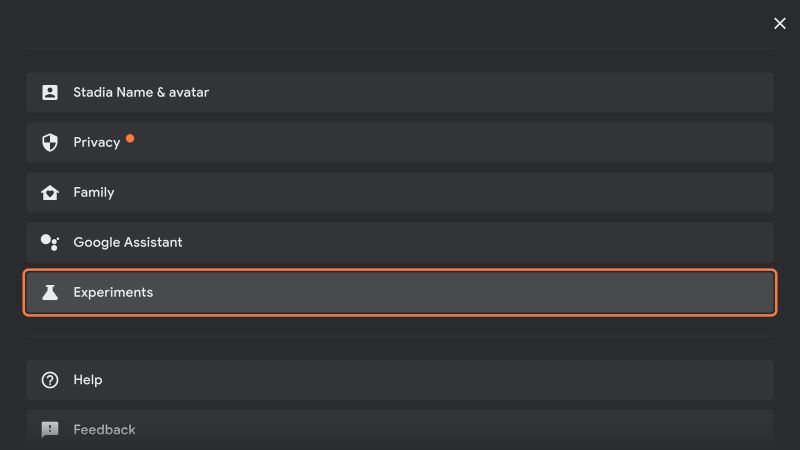Open Google Assistant settings
This screenshot has height=450, width=800.
click(x=400, y=242)
